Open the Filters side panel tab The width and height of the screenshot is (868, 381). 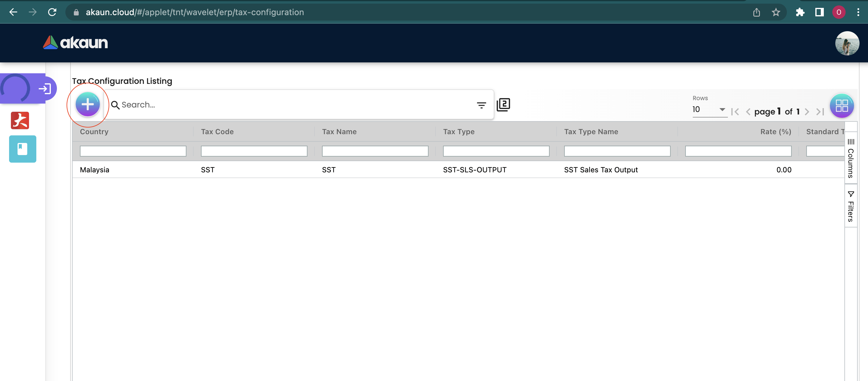(x=850, y=206)
